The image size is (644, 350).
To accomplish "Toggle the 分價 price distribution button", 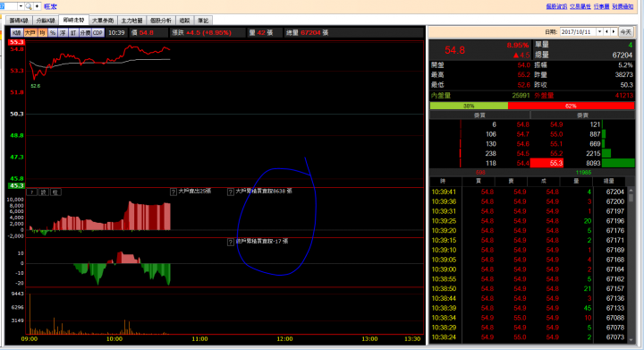I will pyautogui.click(x=85, y=32).
